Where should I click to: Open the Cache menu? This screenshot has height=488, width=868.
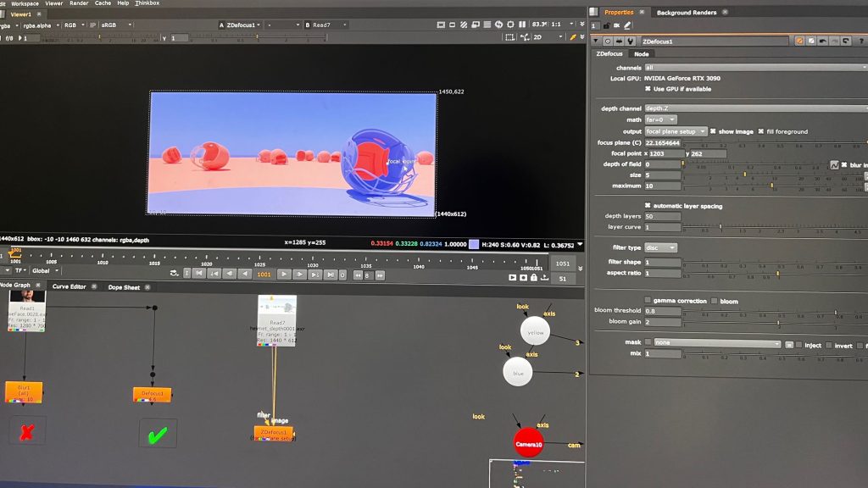point(103,3)
